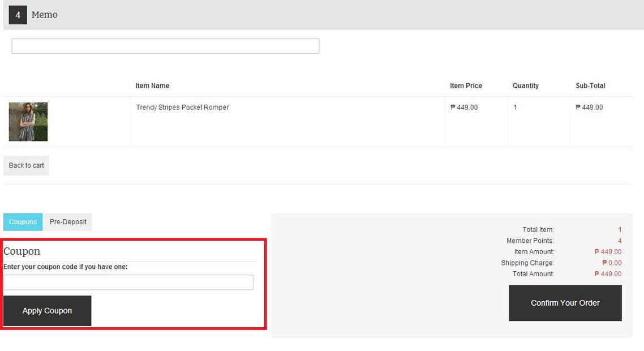The height and width of the screenshot is (351, 644).
Task: Click the Sub-Total column header
Action: point(590,85)
